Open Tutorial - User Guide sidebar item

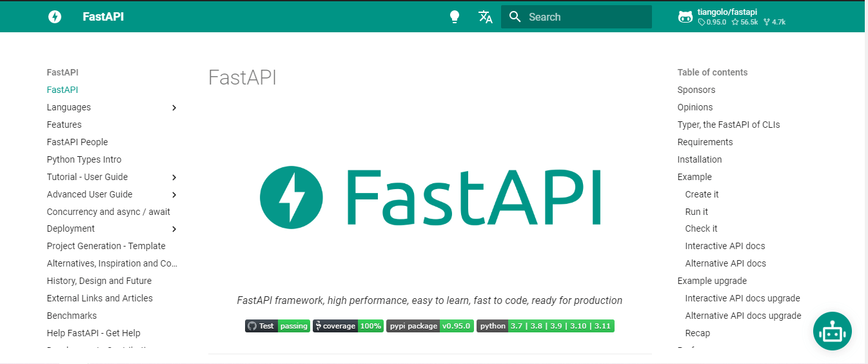click(x=88, y=177)
